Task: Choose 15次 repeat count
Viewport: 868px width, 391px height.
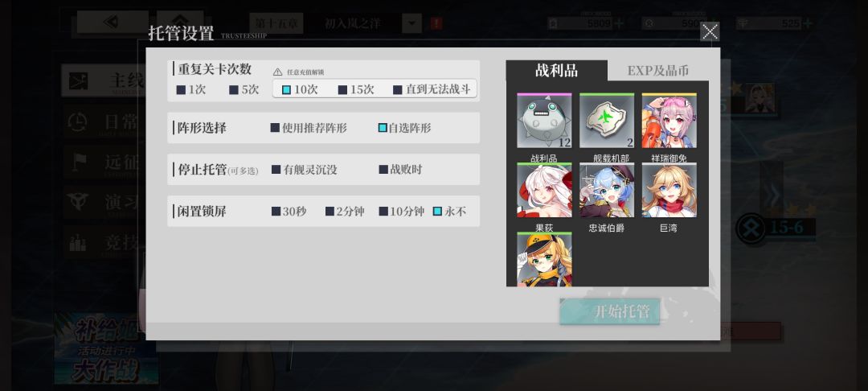Action: (356, 90)
